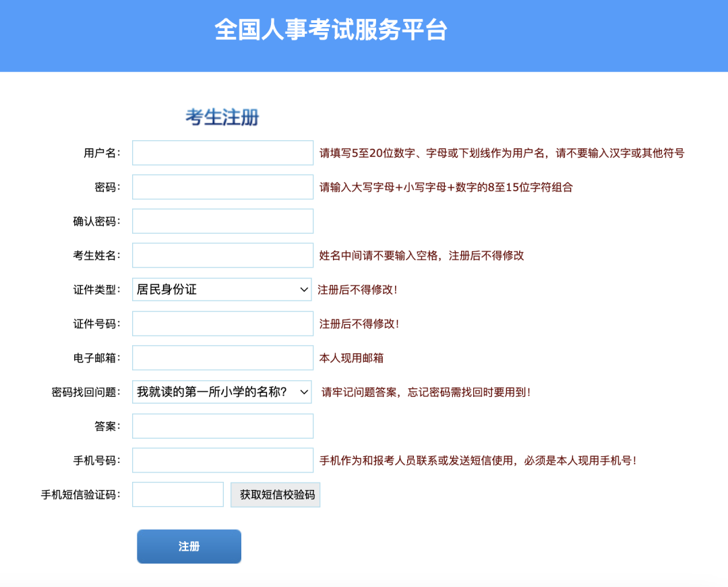Click the 获取短信校验码 button
Screen dimensions: 728x587
(275, 494)
